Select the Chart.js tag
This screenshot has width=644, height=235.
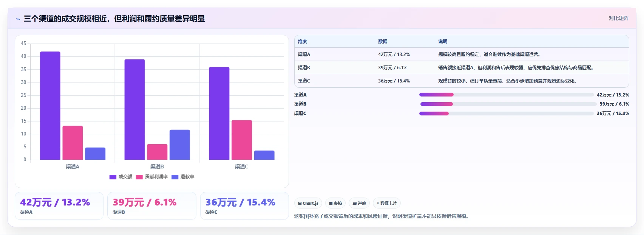click(x=308, y=203)
